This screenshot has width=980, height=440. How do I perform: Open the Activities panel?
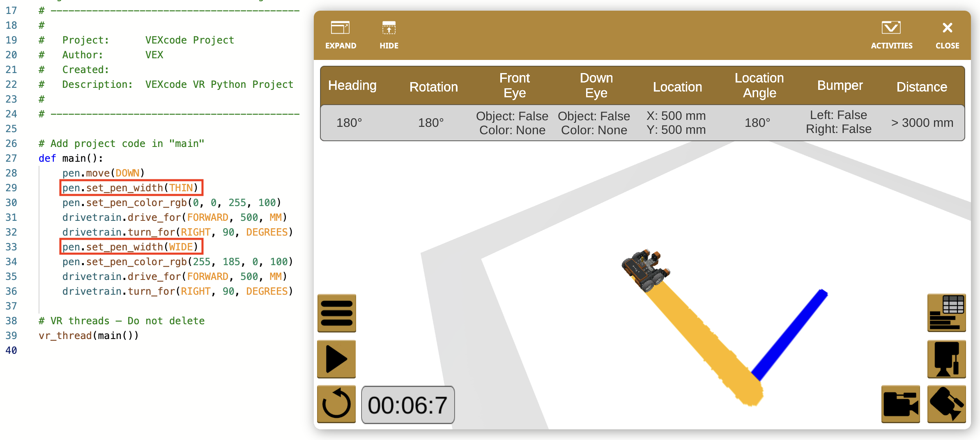tap(891, 35)
